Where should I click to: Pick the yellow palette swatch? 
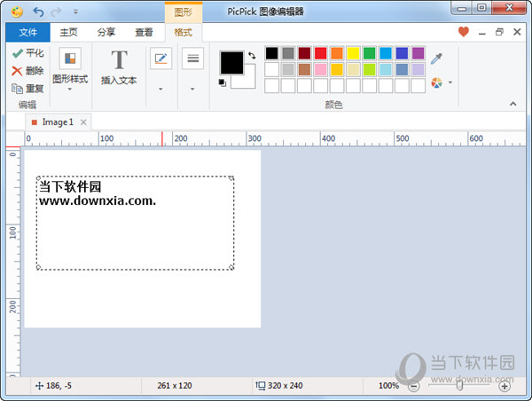pos(353,53)
